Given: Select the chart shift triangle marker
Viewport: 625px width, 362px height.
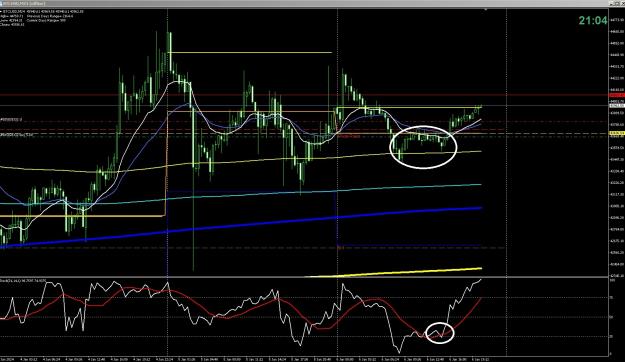Looking at the screenshot, I should click(x=485, y=10).
